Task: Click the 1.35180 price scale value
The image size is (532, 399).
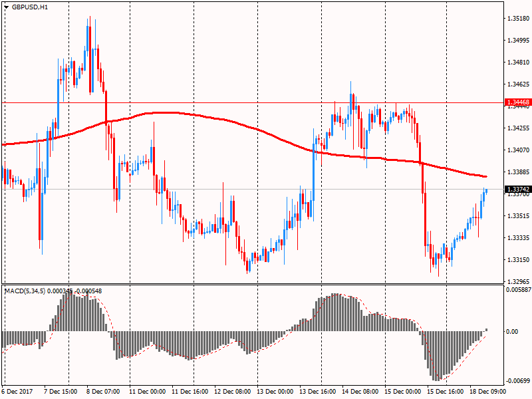Action: click(x=519, y=19)
